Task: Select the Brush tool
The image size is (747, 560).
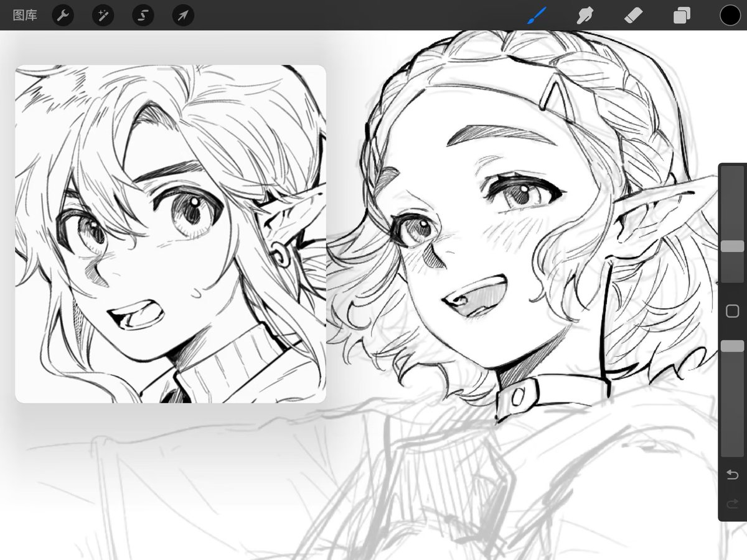Action: 536,15
